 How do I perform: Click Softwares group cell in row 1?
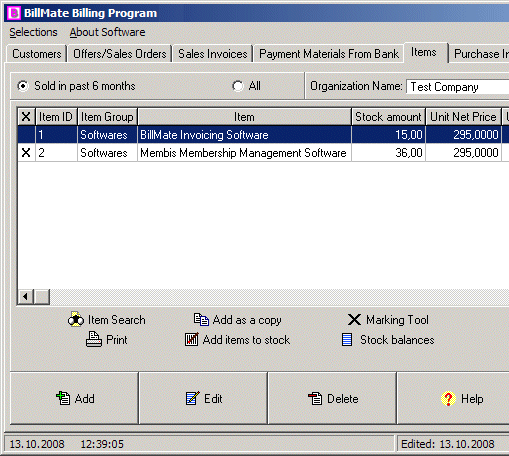coord(107,135)
